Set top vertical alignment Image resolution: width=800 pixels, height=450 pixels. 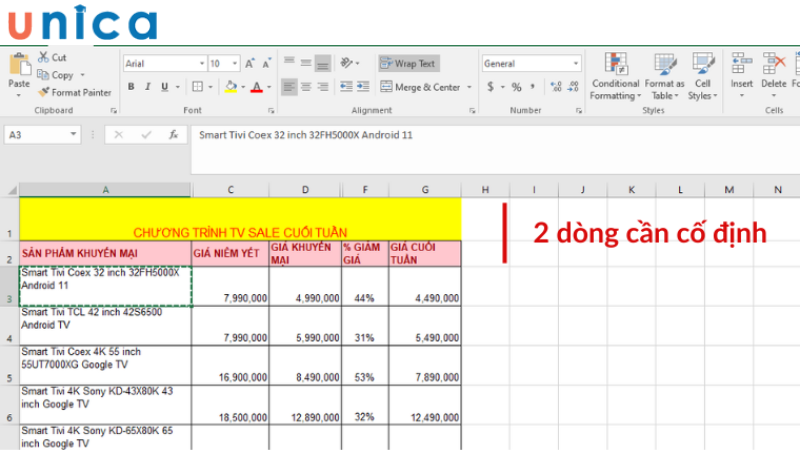(289, 63)
